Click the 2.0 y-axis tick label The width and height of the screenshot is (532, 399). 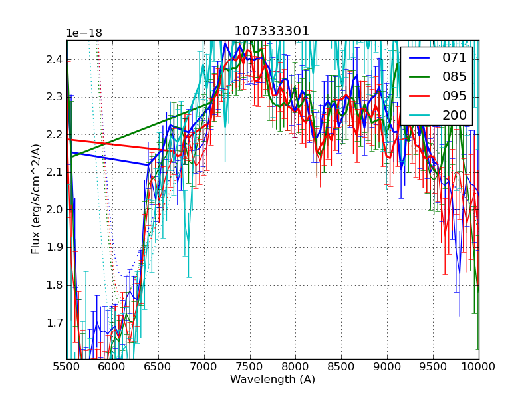pyautogui.click(x=53, y=210)
